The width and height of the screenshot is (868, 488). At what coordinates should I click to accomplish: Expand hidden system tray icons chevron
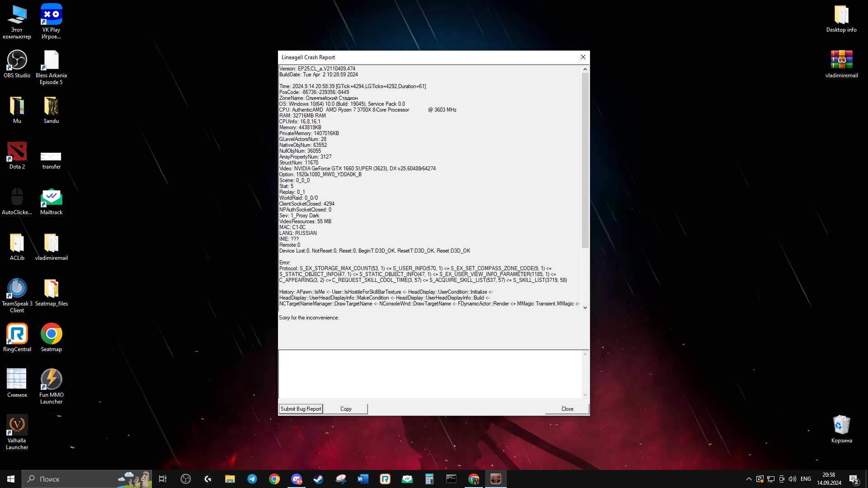click(749, 479)
